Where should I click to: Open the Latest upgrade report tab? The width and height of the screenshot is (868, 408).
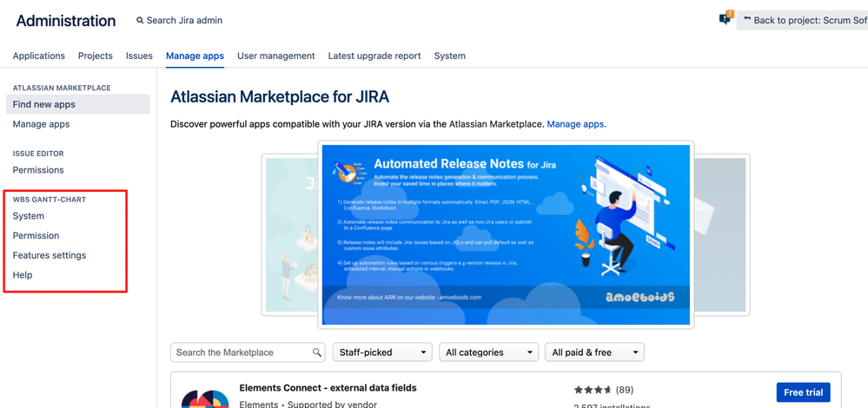tap(374, 56)
